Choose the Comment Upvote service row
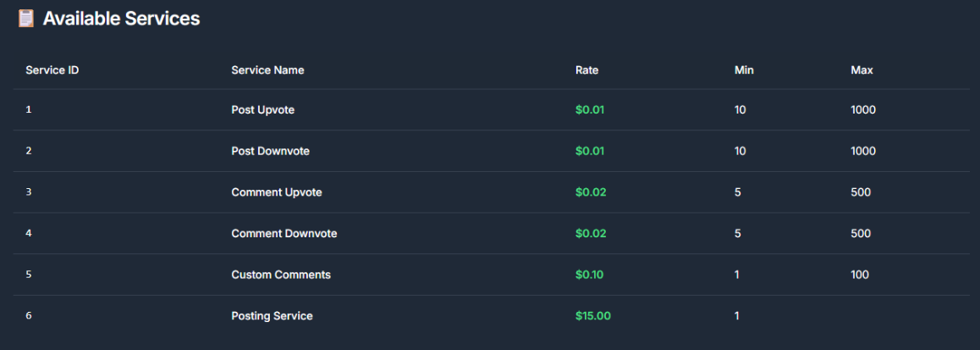This screenshot has height=350, width=980. [x=491, y=192]
